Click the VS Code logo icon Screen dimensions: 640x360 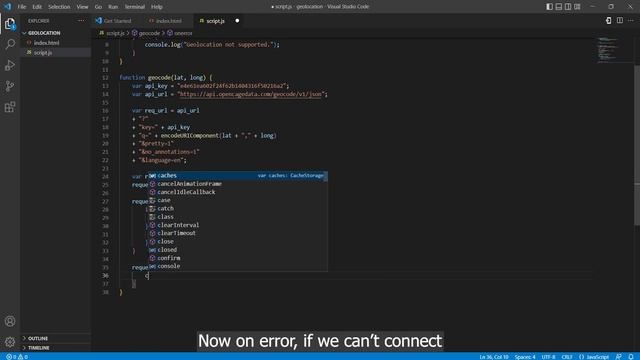(x=7, y=7)
